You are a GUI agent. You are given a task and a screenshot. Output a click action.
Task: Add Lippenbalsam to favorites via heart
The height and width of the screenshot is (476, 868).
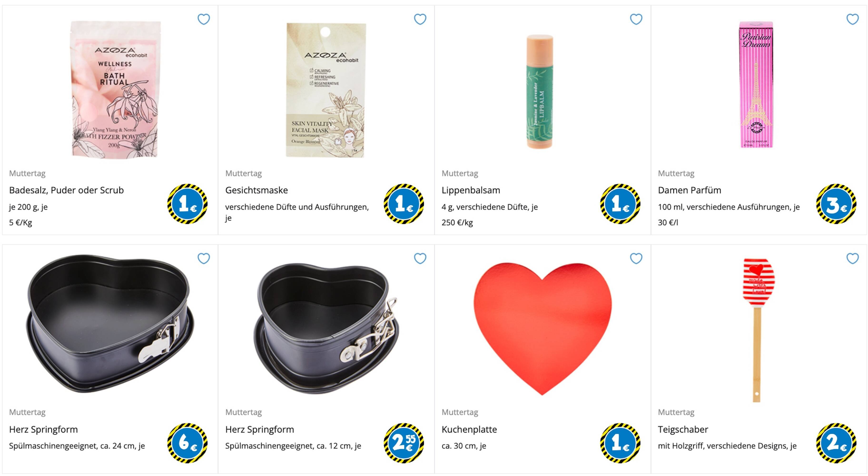[636, 19]
